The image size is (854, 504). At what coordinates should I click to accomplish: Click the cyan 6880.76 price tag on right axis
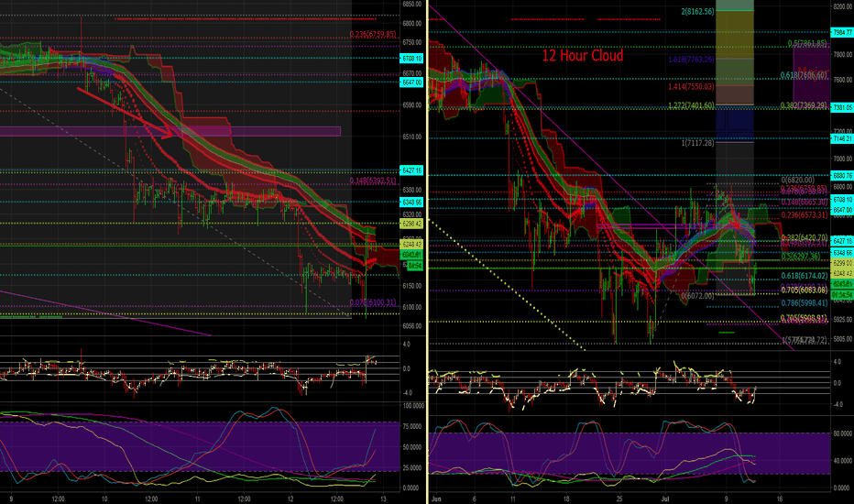pyautogui.click(x=842, y=175)
